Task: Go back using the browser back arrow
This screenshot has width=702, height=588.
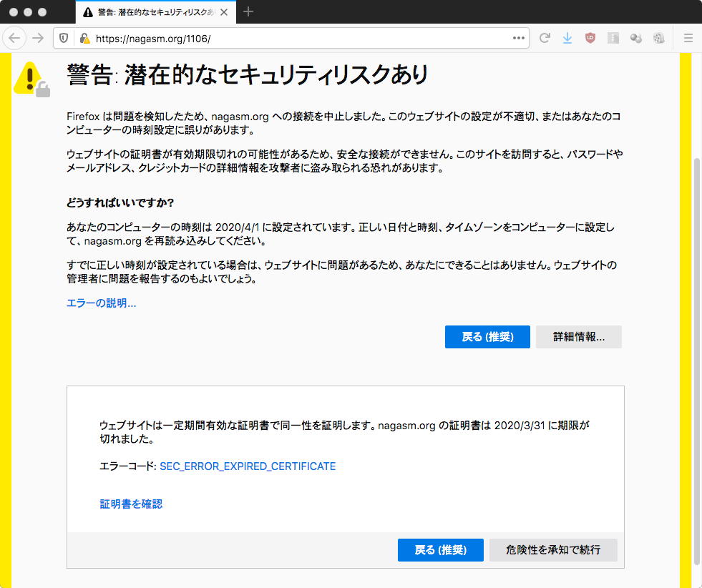Action: click(14, 38)
